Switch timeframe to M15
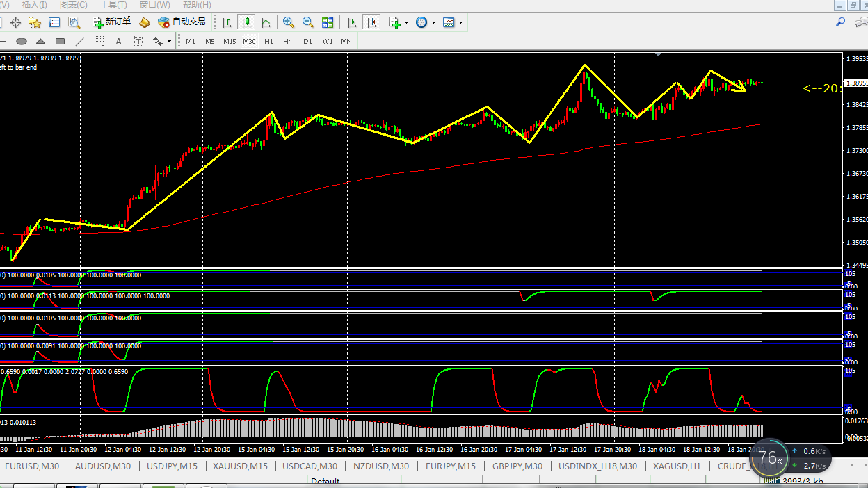Screen dimensions: 868x488 tap(230, 41)
